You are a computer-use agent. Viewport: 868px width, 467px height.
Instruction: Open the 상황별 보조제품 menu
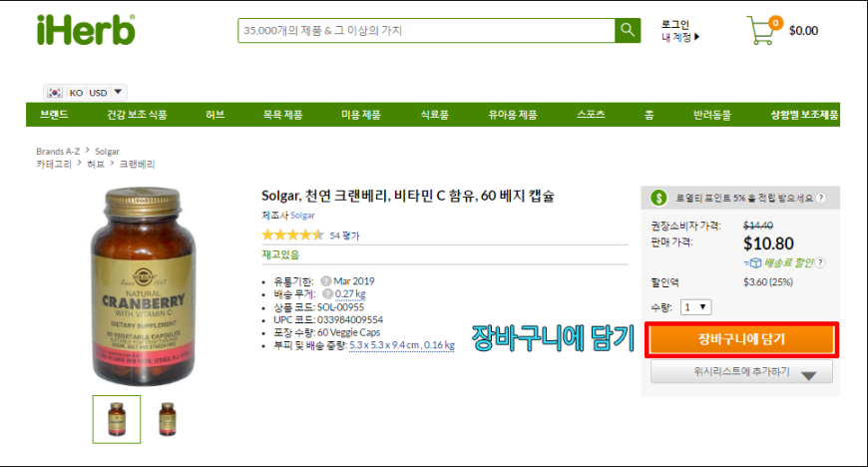point(805,115)
